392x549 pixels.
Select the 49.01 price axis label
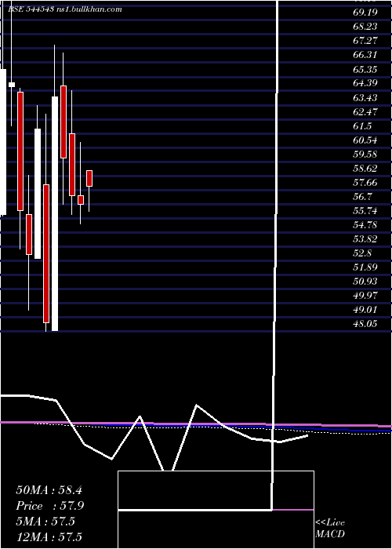pyautogui.click(x=365, y=310)
